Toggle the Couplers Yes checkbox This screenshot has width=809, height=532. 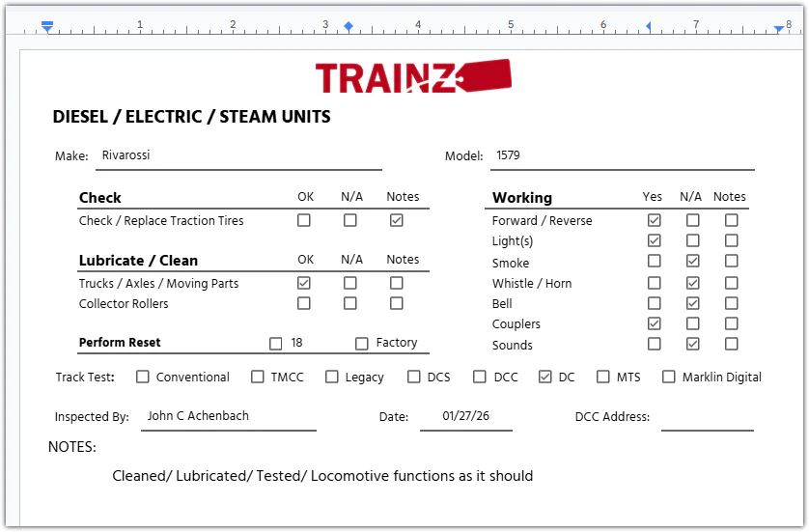pyautogui.click(x=655, y=323)
